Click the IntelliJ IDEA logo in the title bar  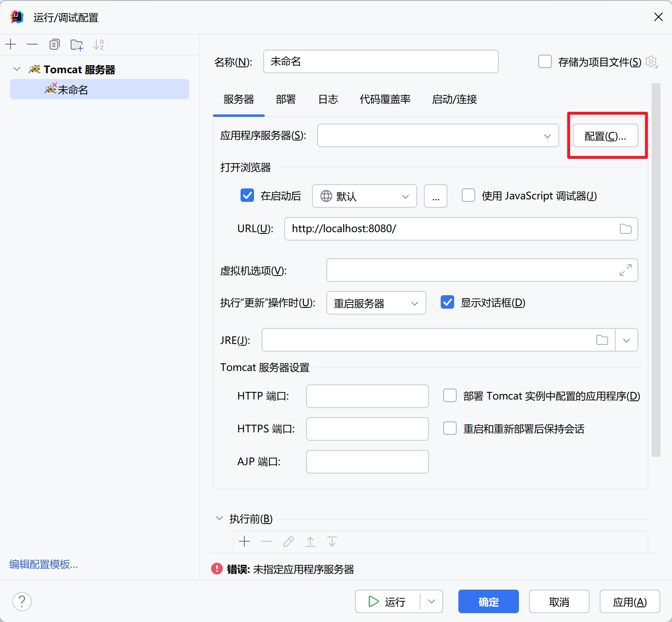pyautogui.click(x=17, y=17)
